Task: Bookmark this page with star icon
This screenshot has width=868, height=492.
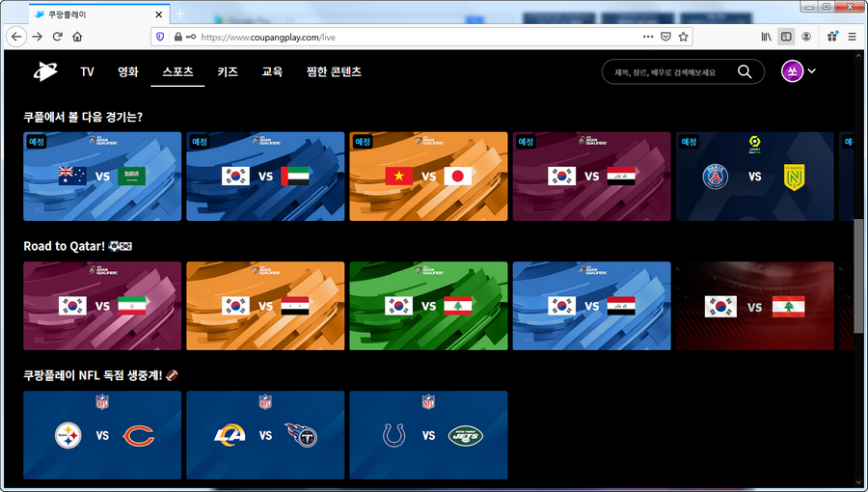Action: (x=683, y=37)
